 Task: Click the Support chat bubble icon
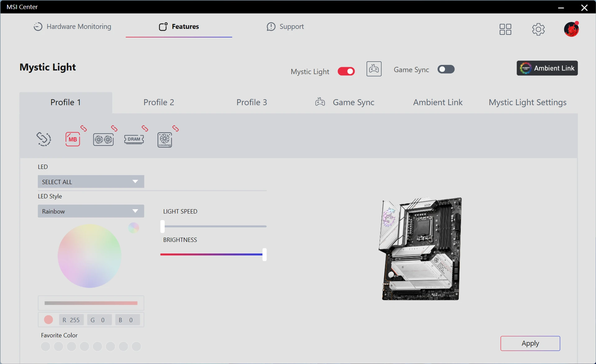(271, 27)
